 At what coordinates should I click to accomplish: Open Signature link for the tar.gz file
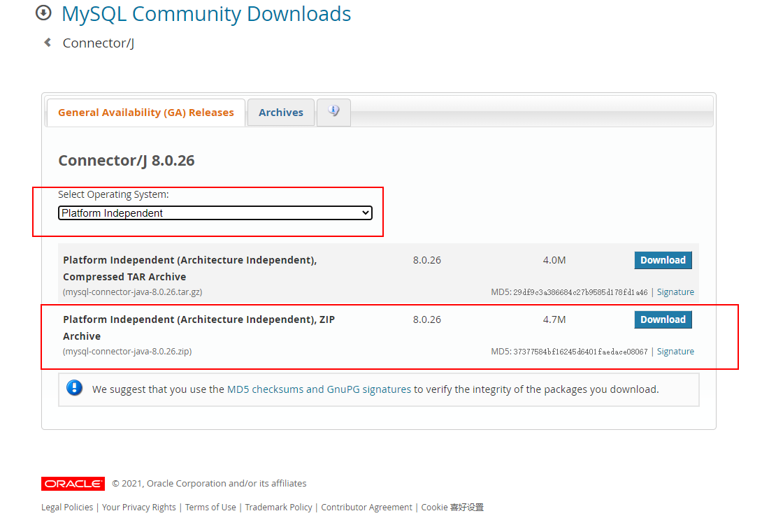pos(675,292)
